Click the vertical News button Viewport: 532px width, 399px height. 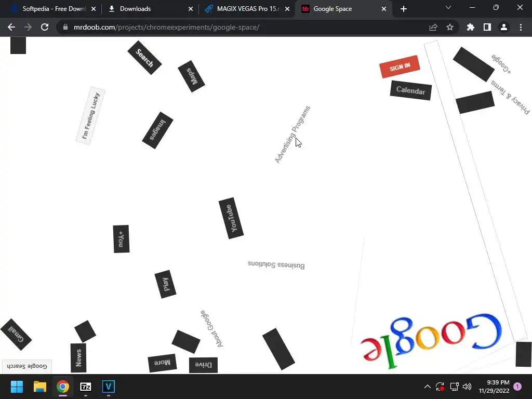tap(78, 357)
